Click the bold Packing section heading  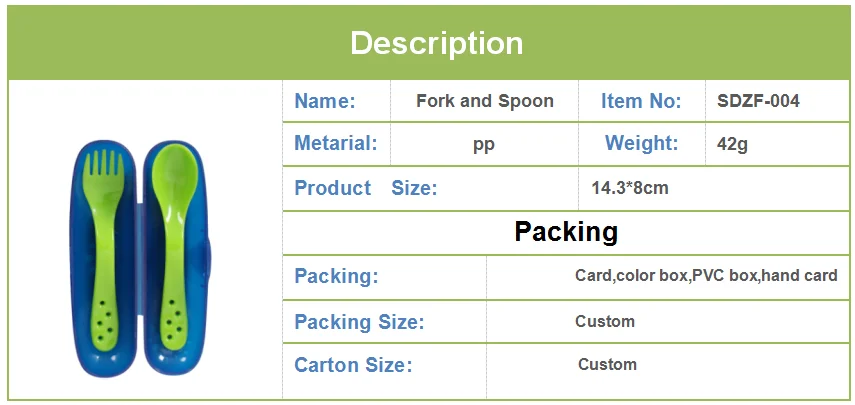pos(566,232)
